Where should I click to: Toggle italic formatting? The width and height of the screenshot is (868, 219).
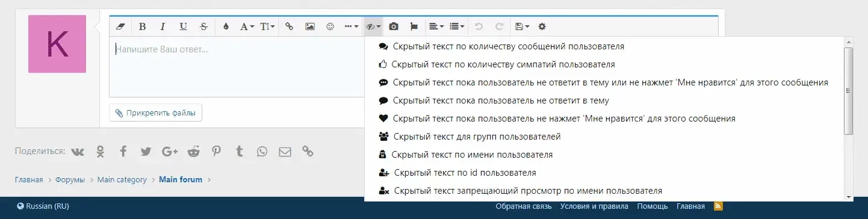tap(163, 26)
